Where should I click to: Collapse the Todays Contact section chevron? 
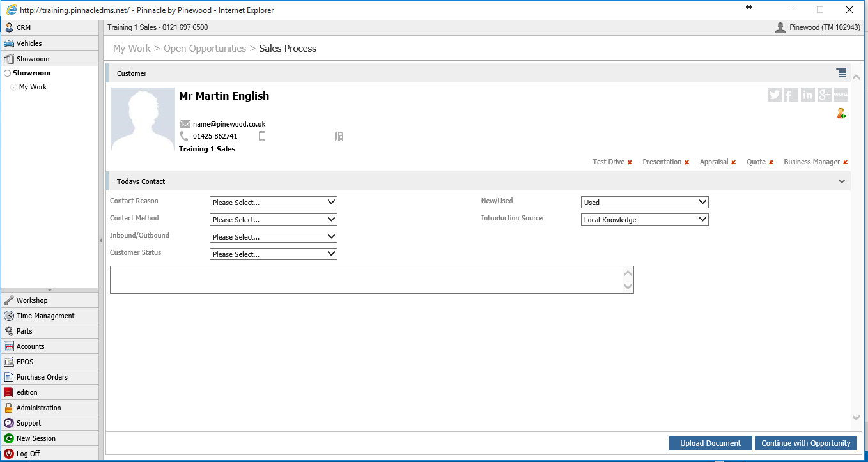pyautogui.click(x=842, y=181)
